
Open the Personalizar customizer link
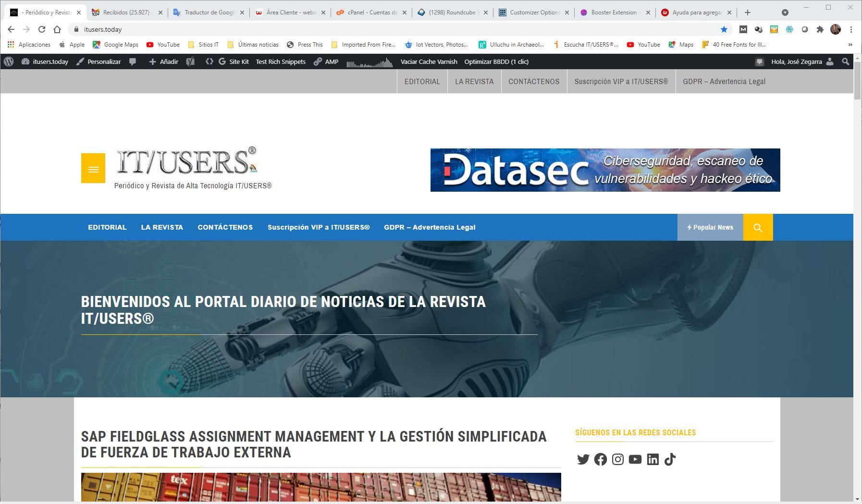(x=99, y=61)
